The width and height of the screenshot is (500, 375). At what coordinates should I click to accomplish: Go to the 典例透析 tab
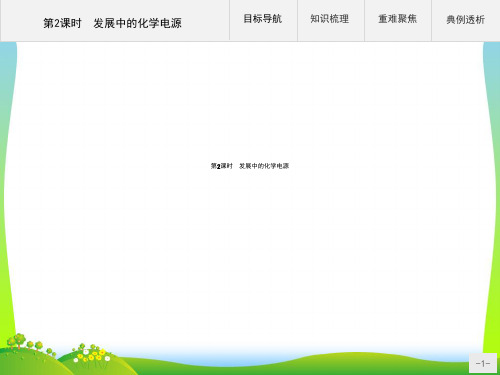(x=466, y=20)
